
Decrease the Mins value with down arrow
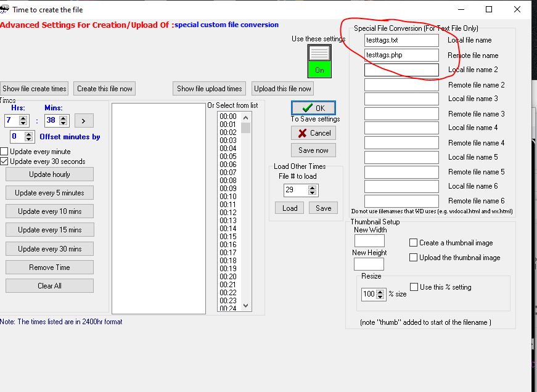pyautogui.click(x=64, y=123)
